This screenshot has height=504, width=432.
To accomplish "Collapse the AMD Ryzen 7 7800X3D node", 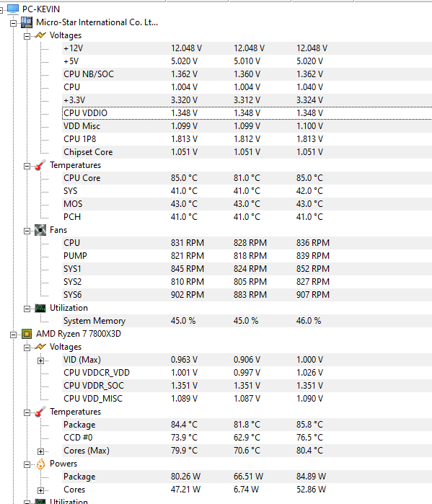I will click(x=14, y=335).
